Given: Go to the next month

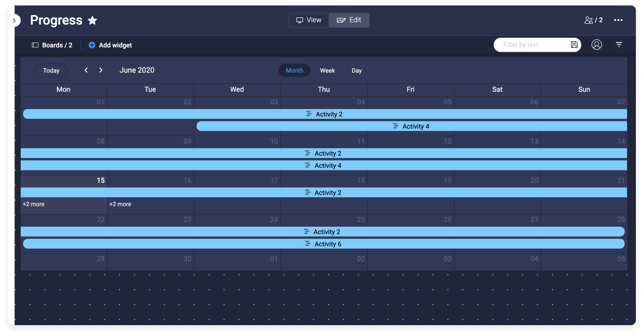Looking at the screenshot, I should pos(101,70).
